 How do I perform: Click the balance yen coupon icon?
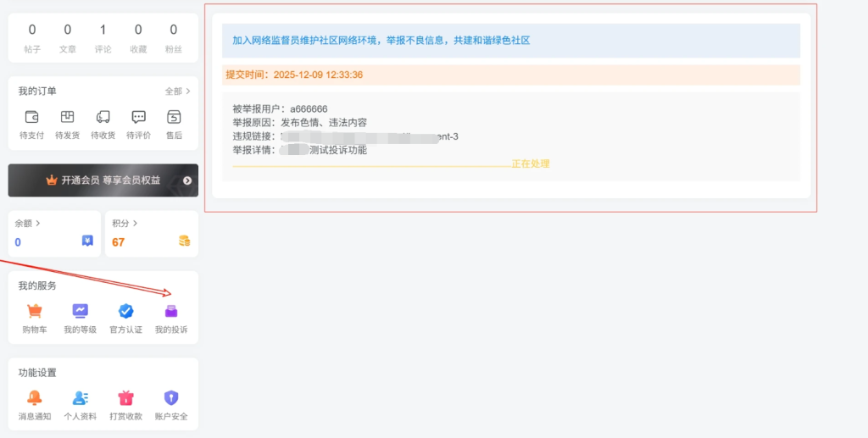[x=87, y=241]
